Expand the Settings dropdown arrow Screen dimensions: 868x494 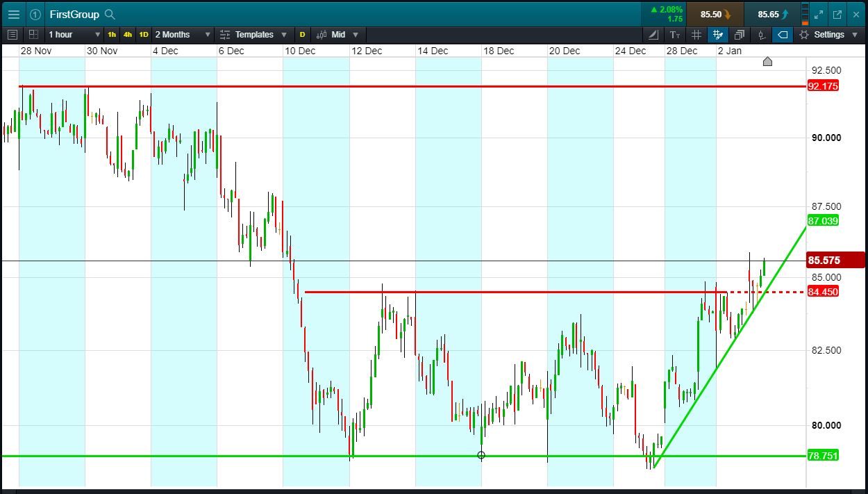[x=855, y=35]
